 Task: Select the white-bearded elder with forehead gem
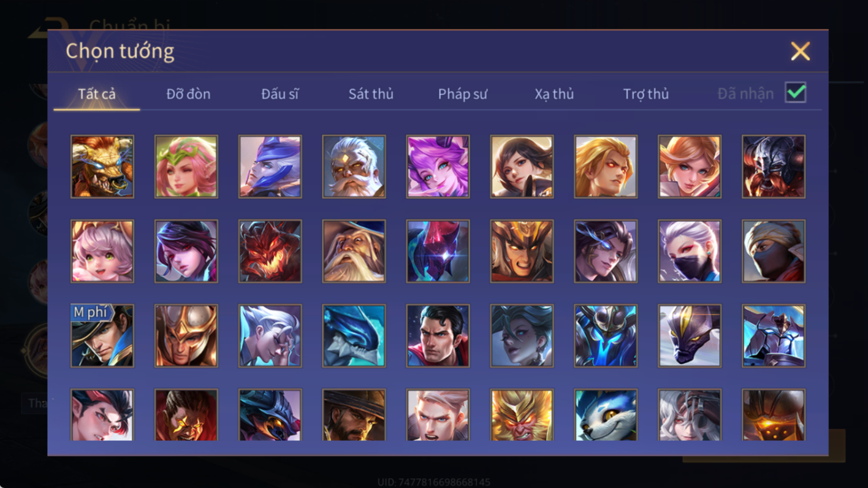point(354,167)
